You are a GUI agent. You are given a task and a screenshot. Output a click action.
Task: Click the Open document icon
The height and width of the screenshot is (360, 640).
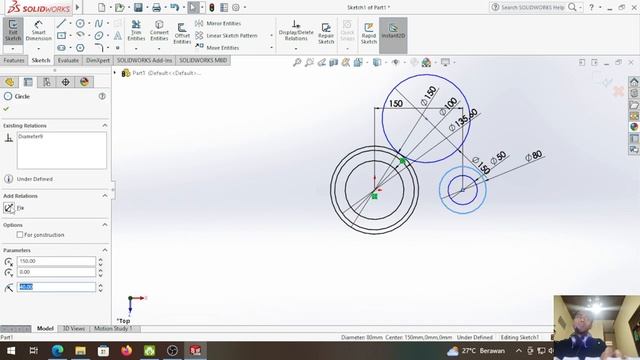click(x=119, y=7)
